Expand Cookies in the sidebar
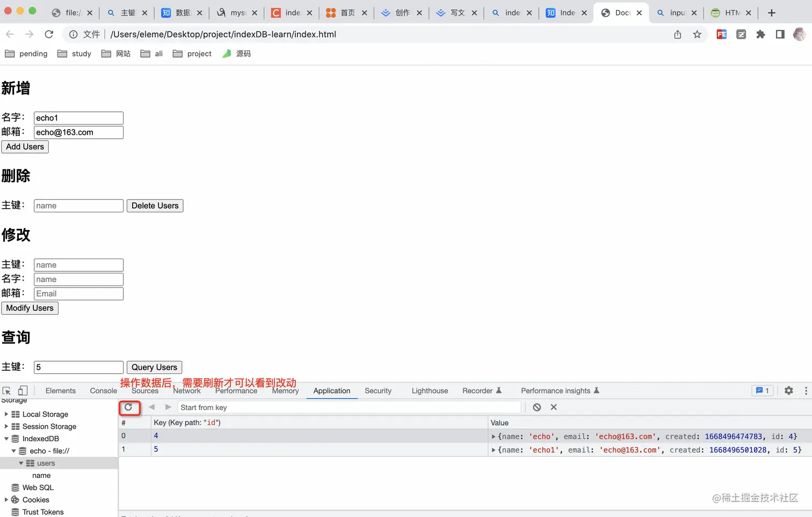The width and height of the screenshot is (812, 517). click(x=6, y=500)
